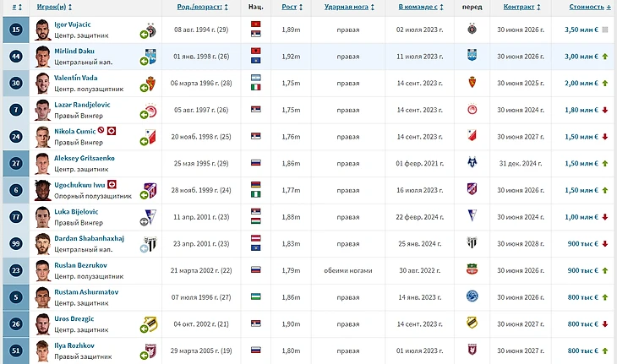The height and width of the screenshot is (364, 617).
Task: Click the red down arrow next to 1,80 млн €
Action: click(x=605, y=110)
